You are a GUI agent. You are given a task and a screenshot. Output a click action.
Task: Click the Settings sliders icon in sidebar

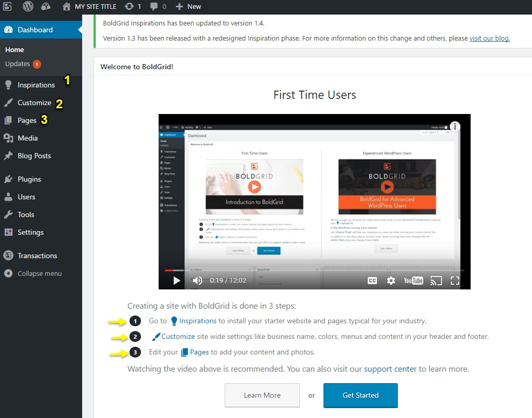pyautogui.click(x=8, y=232)
